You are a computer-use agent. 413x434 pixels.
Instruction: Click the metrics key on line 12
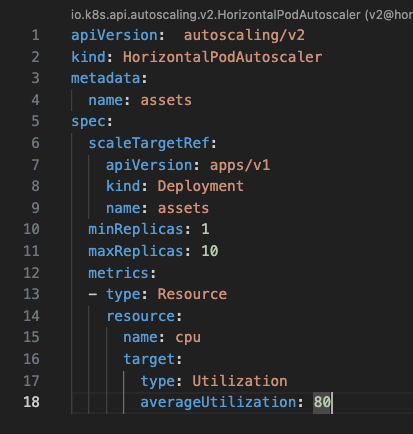(118, 273)
